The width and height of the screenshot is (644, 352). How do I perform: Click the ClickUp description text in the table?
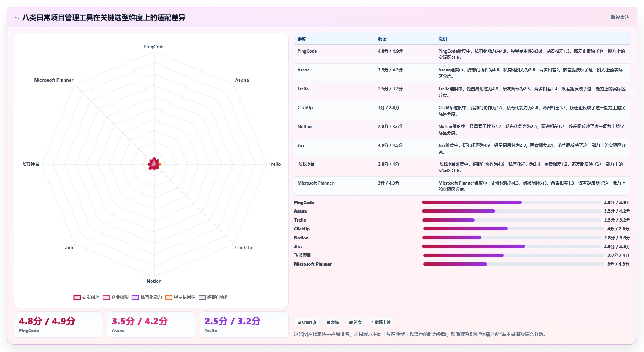(x=532, y=111)
